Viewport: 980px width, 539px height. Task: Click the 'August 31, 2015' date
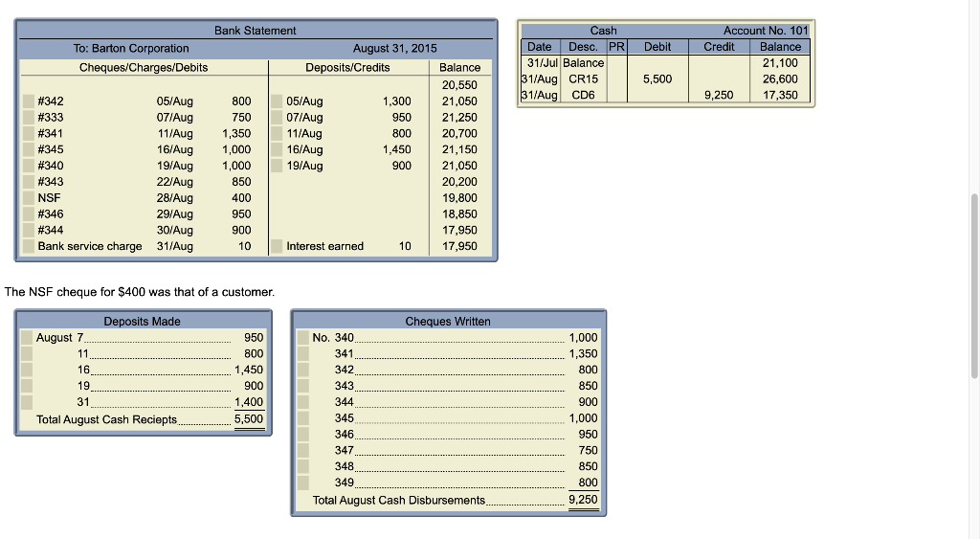tap(395, 48)
